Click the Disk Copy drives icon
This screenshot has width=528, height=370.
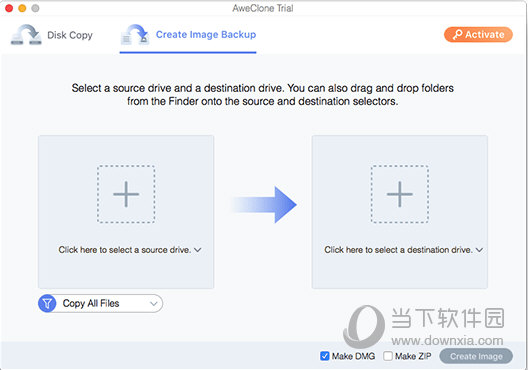(x=26, y=34)
